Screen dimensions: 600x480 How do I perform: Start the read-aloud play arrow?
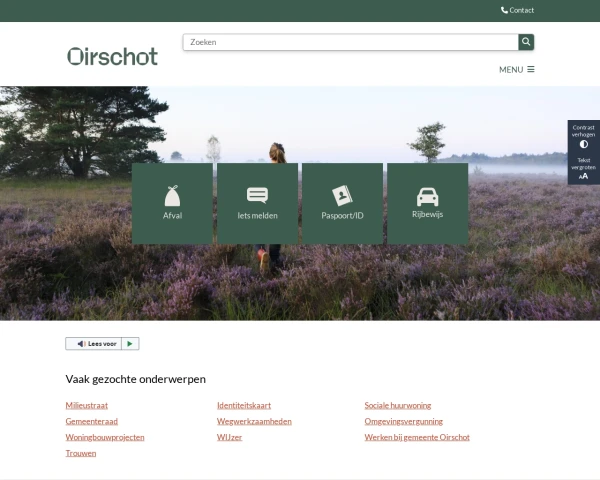(130, 344)
